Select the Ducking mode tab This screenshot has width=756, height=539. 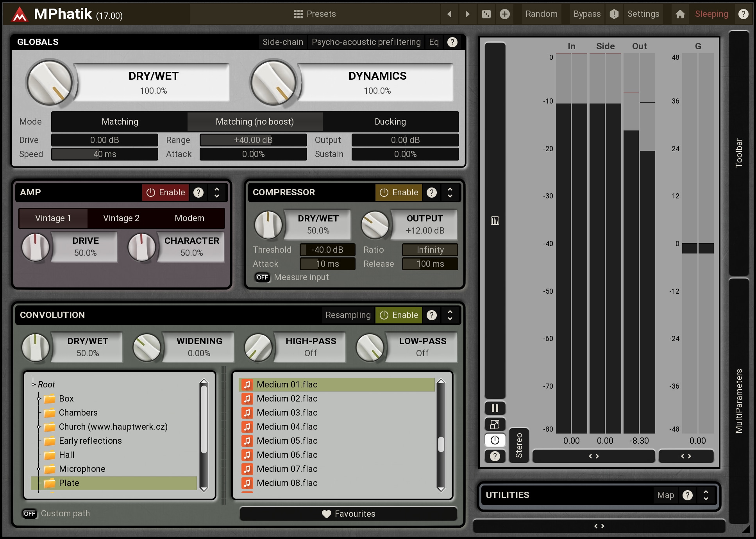[390, 122]
